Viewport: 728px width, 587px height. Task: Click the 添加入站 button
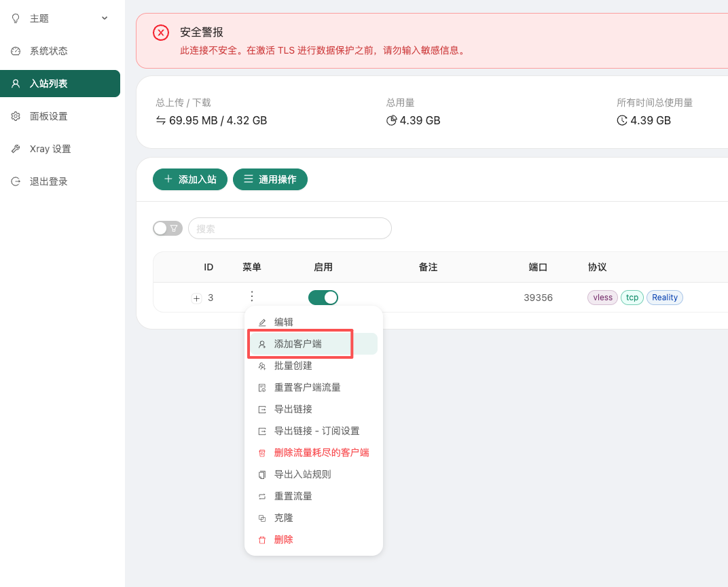190,179
